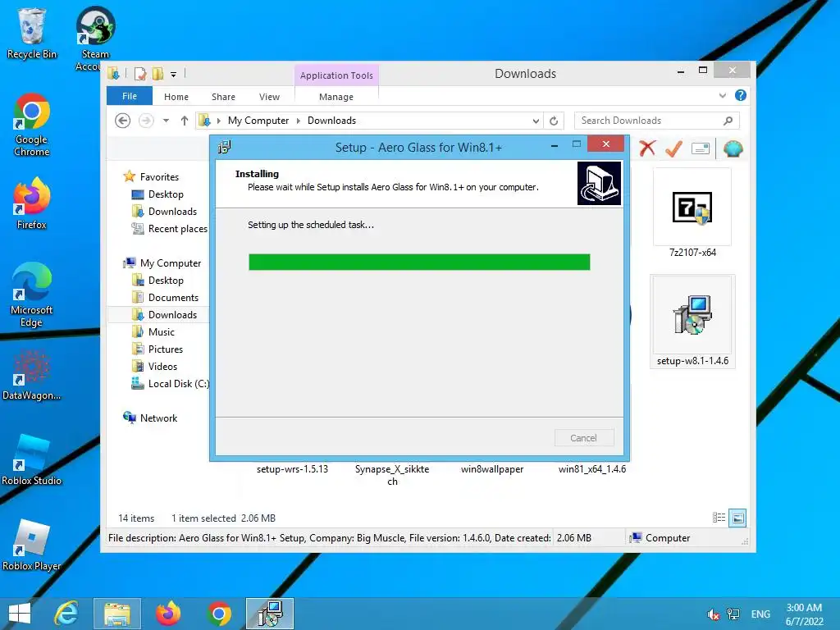Open the Manage ribbon tab
The image size is (840, 630).
[336, 97]
